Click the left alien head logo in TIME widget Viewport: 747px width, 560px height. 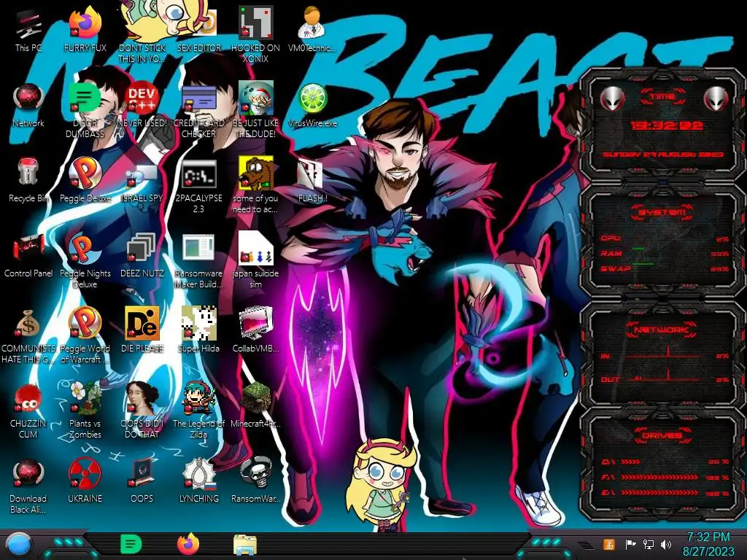pos(612,98)
